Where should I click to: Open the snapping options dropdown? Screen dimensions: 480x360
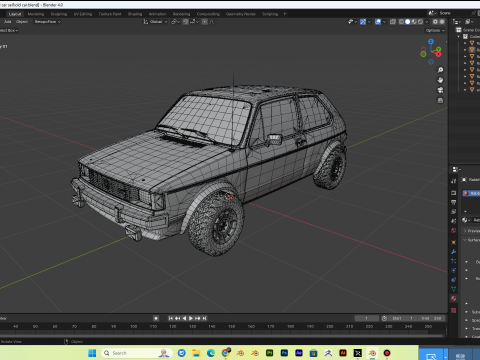195,22
